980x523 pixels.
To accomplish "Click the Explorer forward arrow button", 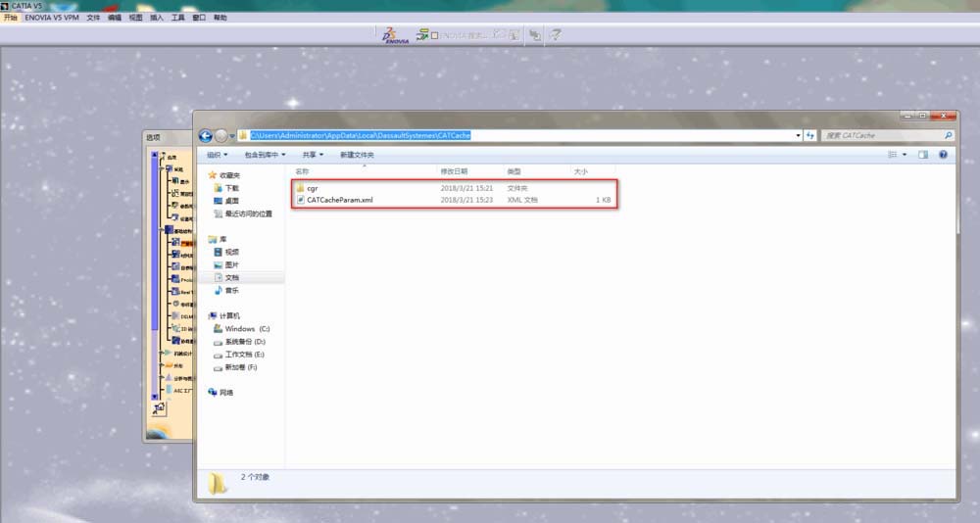I will [x=220, y=135].
